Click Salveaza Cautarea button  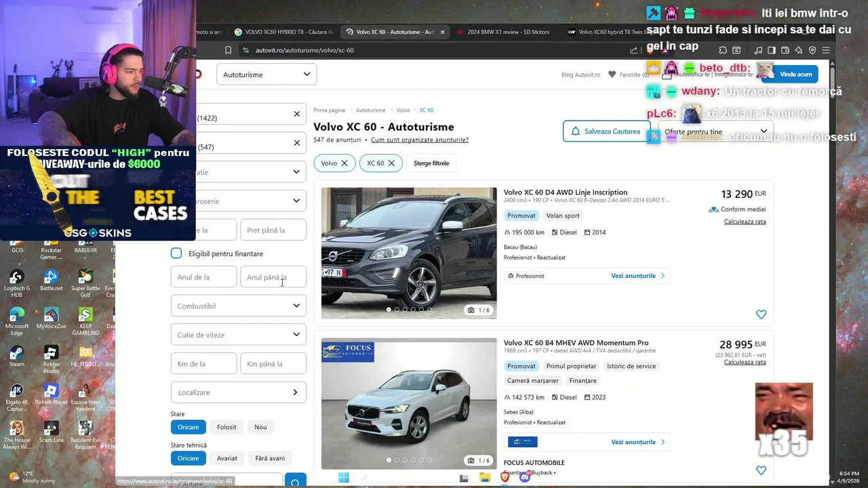(x=606, y=131)
